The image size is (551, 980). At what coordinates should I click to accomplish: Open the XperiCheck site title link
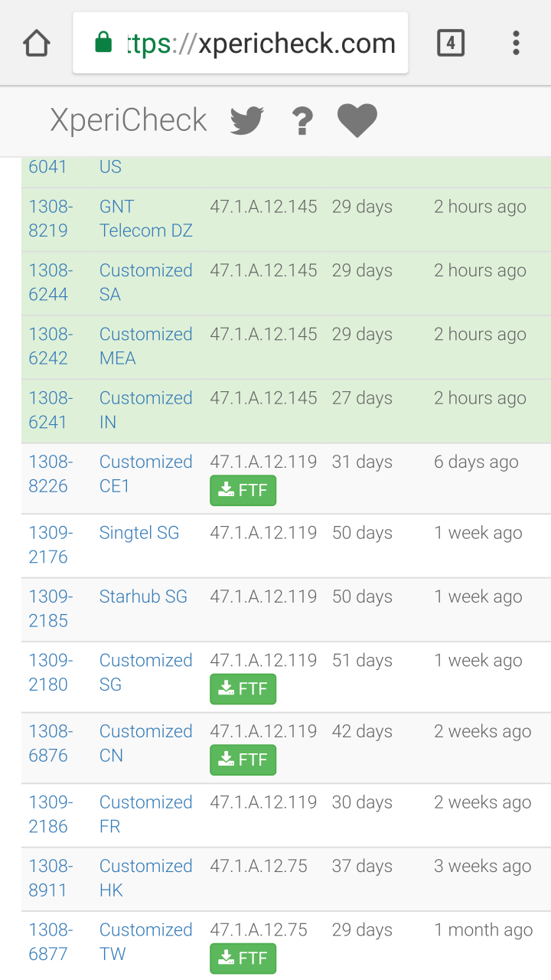tap(129, 120)
